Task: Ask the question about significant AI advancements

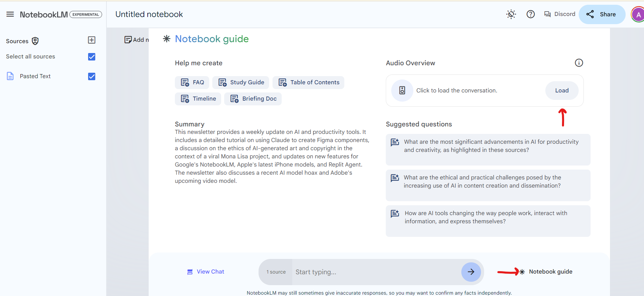Action: (488, 150)
